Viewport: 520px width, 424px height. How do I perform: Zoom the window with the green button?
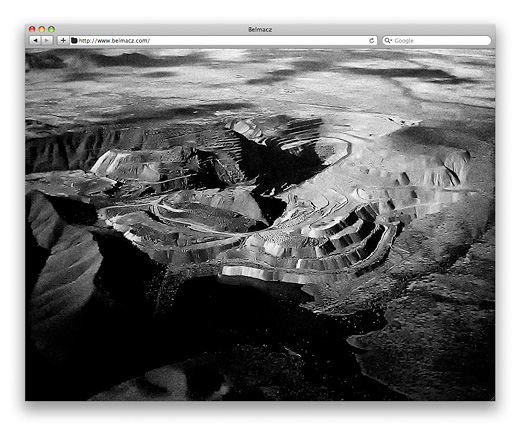(51, 29)
